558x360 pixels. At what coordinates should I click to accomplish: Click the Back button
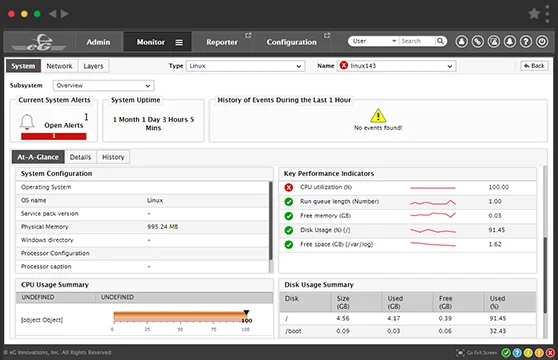click(535, 66)
